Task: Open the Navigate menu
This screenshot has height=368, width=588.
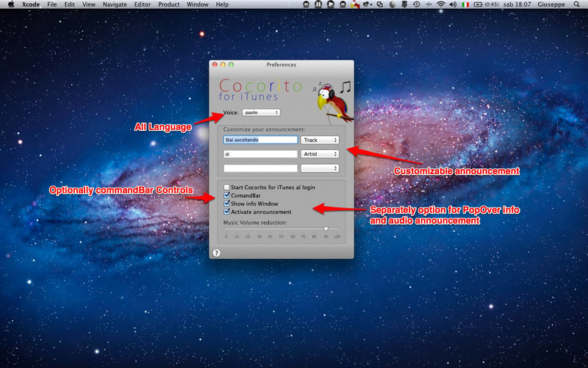Action: [x=115, y=4]
